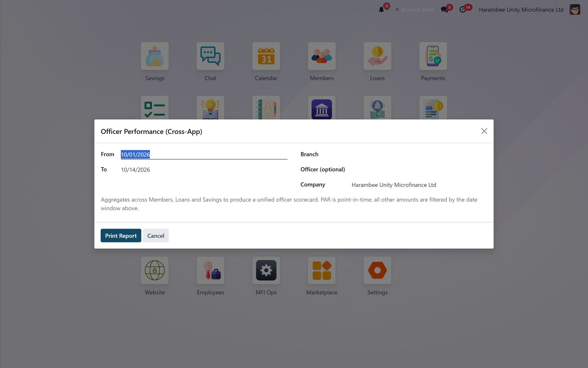
Task: Open the Company field dropdown
Action: [x=419, y=185]
